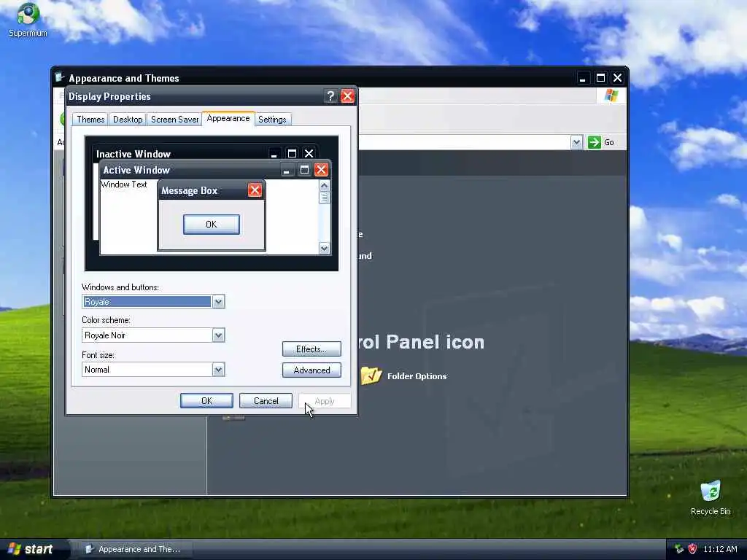Click the preview scrollbar thumb
This screenshot has width=747, height=560.
pos(324,198)
